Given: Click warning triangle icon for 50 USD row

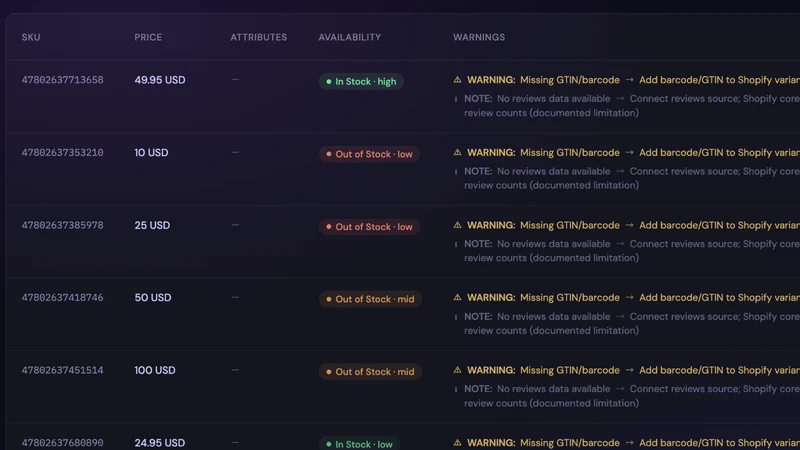Looking at the screenshot, I should coord(457,297).
